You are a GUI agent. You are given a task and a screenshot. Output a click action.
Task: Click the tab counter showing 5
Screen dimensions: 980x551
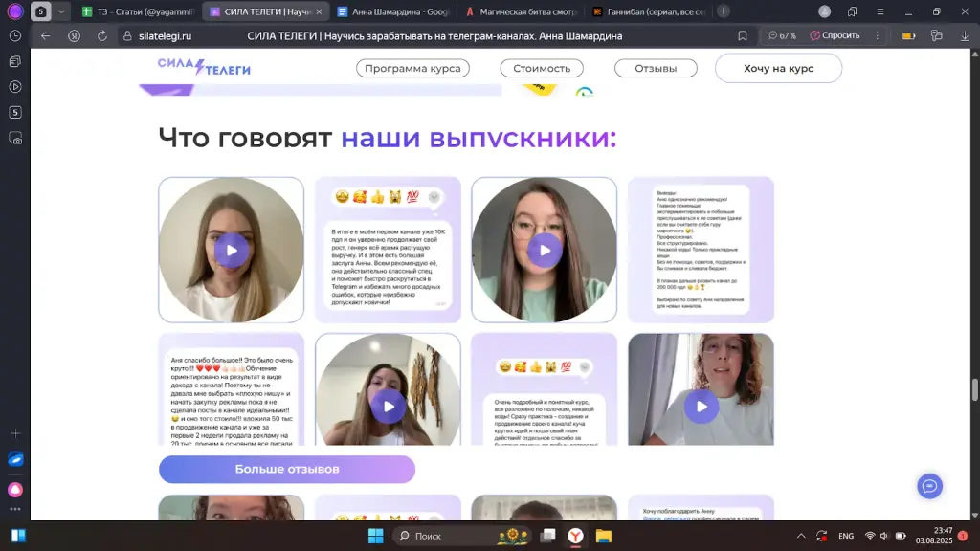(40, 11)
